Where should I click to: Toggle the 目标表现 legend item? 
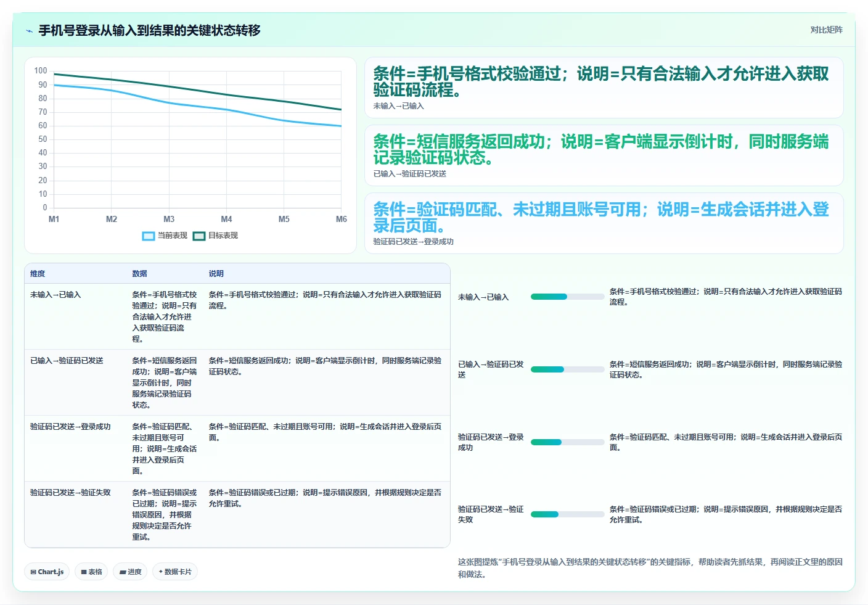[215, 236]
